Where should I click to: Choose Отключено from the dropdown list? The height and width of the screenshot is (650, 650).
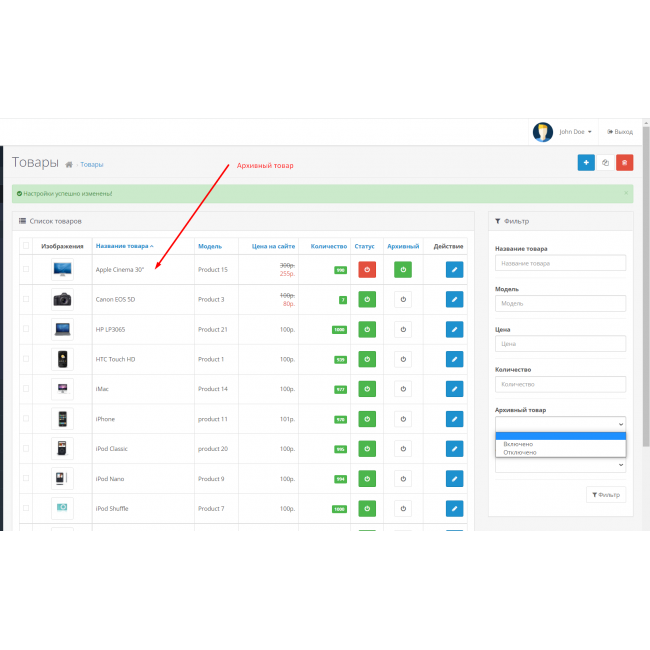[x=520, y=452]
